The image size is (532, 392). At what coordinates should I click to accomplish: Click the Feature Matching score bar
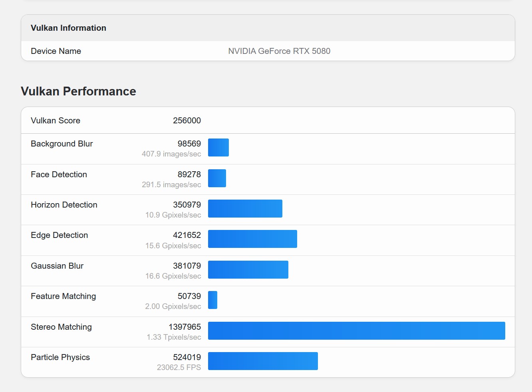(x=212, y=300)
